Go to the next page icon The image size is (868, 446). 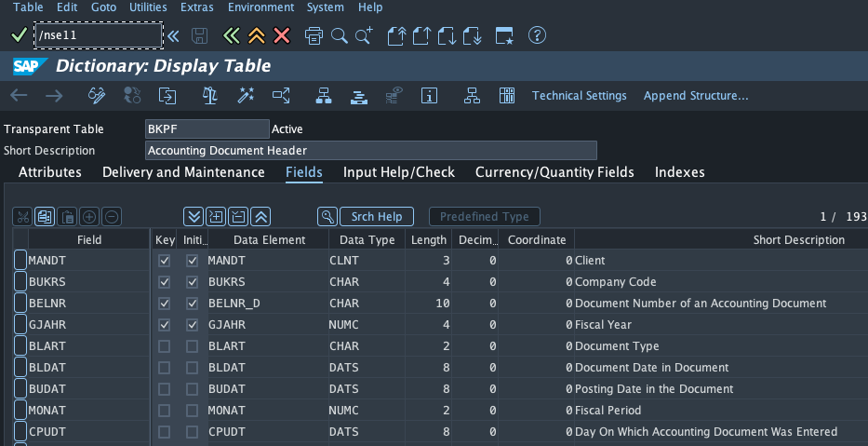pos(447,36)
